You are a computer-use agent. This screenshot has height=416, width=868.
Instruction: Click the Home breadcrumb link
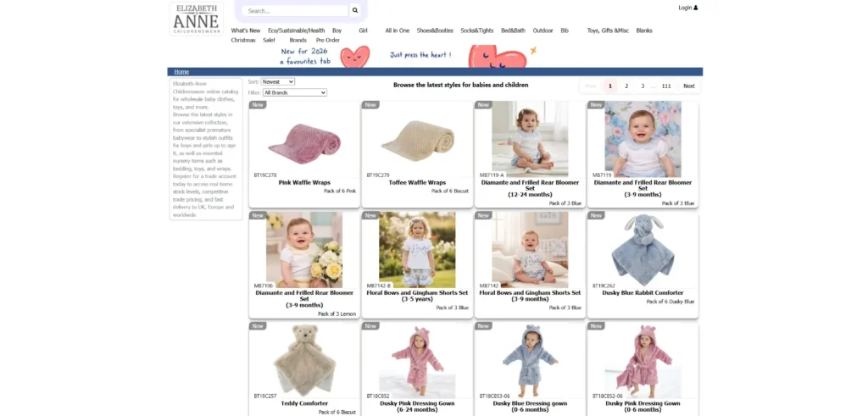coord(181,72)
